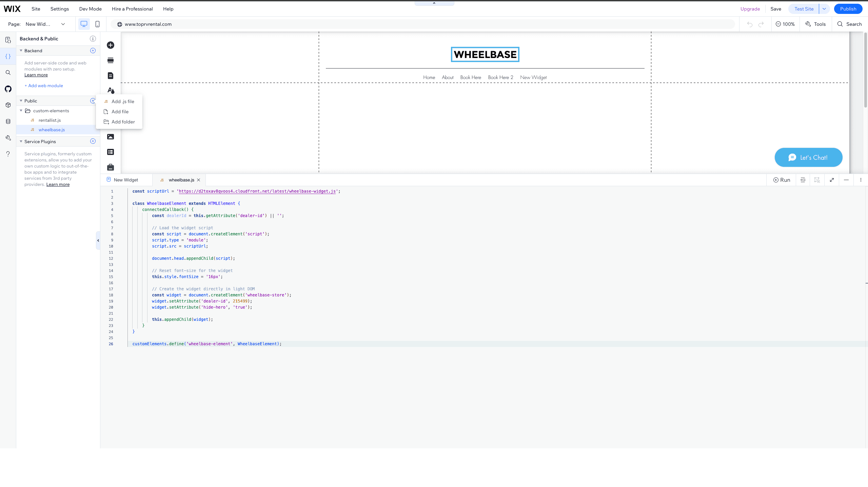Open the Dev Mode menu
Screen dimensions: 868x487
click(90, 9)
